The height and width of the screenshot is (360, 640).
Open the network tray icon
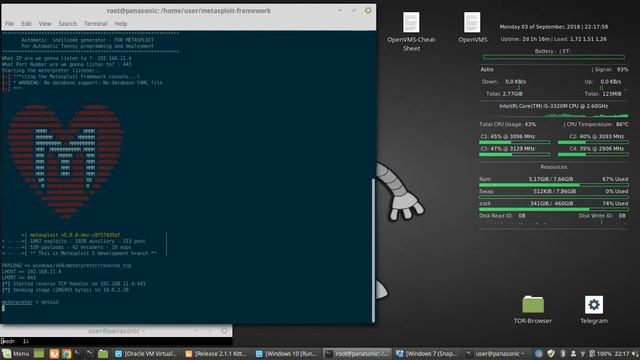(x=582, y=353)
